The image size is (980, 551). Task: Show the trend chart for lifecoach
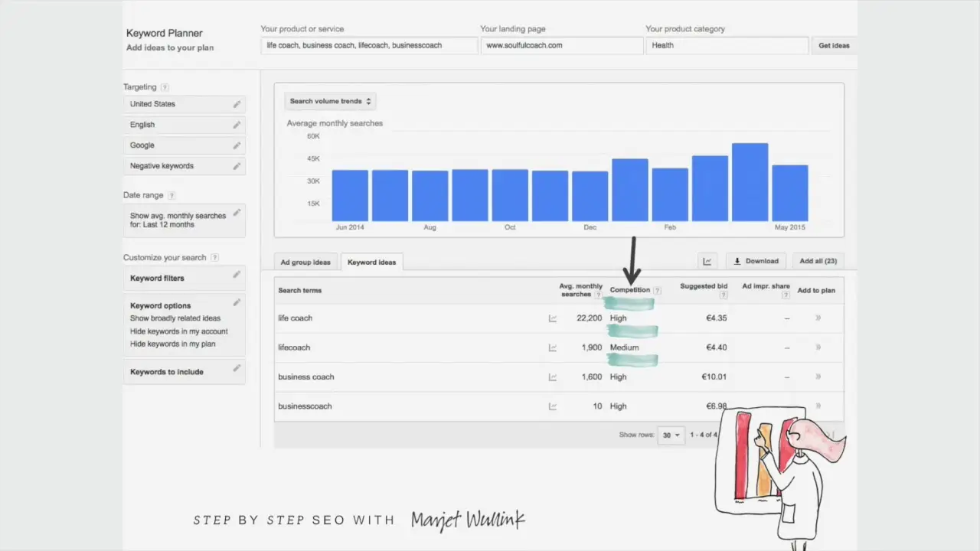553,347
